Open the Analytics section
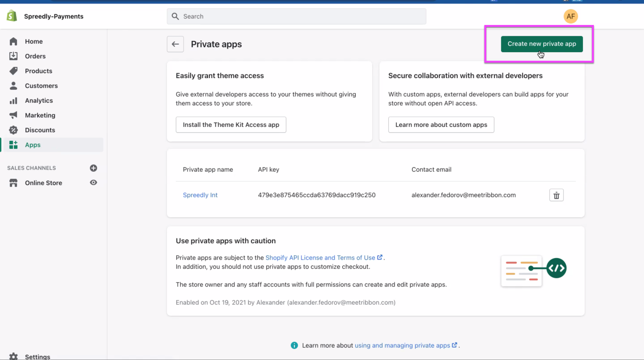The height and width of the screenshot is (360, 644). (39, 100)
